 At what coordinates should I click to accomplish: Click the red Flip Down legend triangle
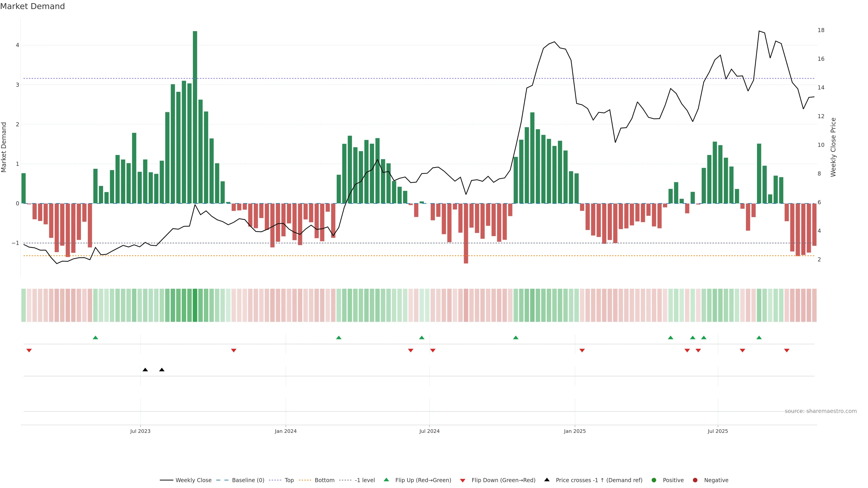(463, 480)
